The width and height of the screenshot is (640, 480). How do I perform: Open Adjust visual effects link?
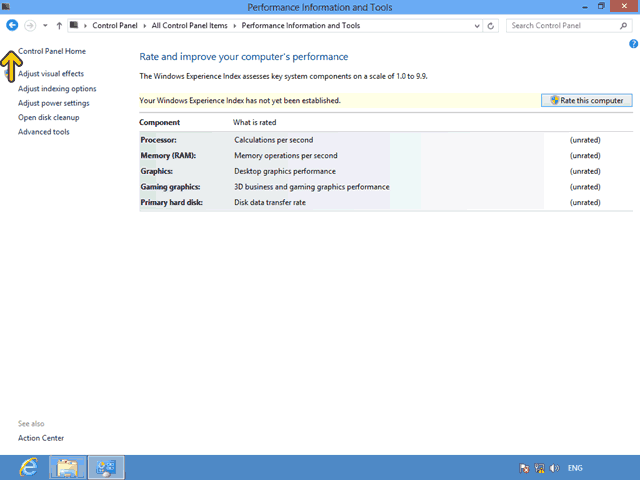[x=51, y=73]
